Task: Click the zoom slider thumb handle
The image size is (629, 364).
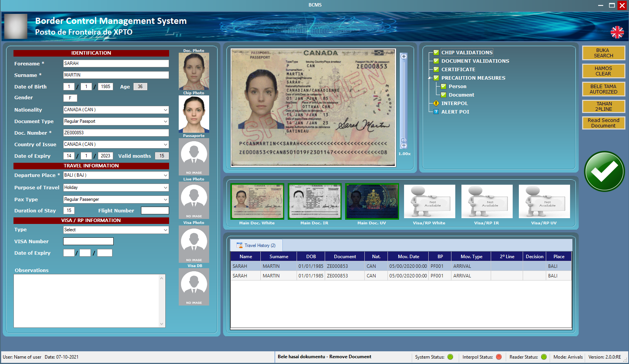Action: [404, 140]
